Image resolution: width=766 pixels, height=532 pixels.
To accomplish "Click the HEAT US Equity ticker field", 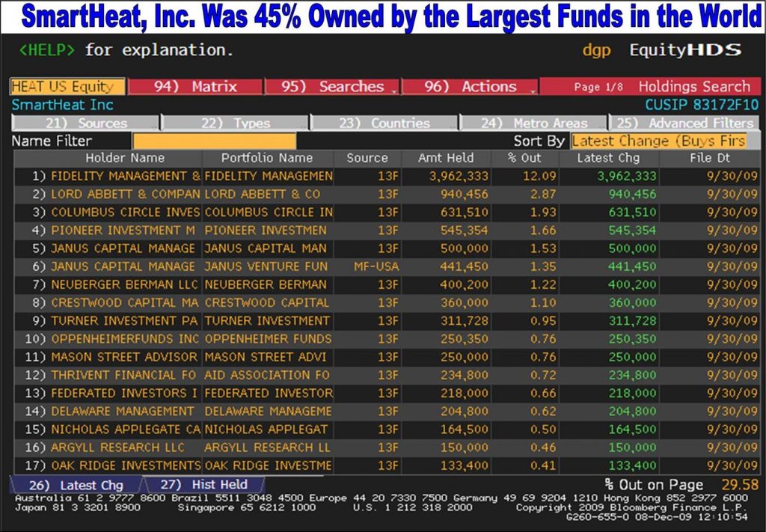I will [x=67, y=87].
